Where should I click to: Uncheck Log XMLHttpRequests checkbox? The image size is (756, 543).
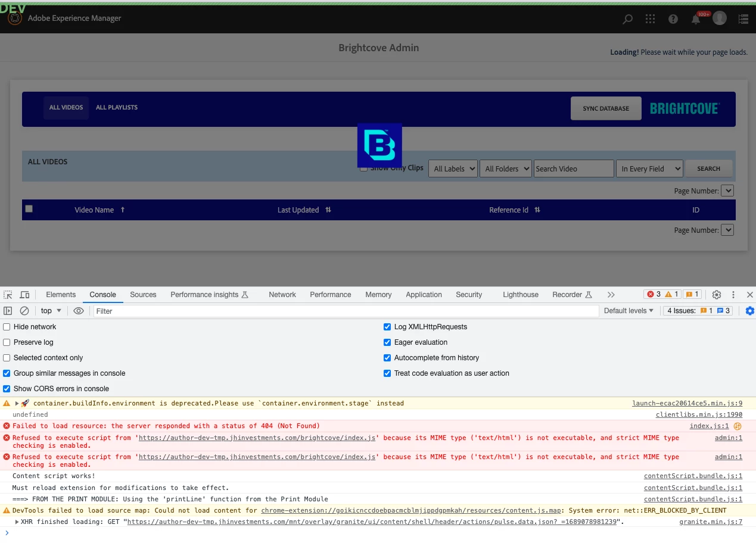tap(387, 327)
